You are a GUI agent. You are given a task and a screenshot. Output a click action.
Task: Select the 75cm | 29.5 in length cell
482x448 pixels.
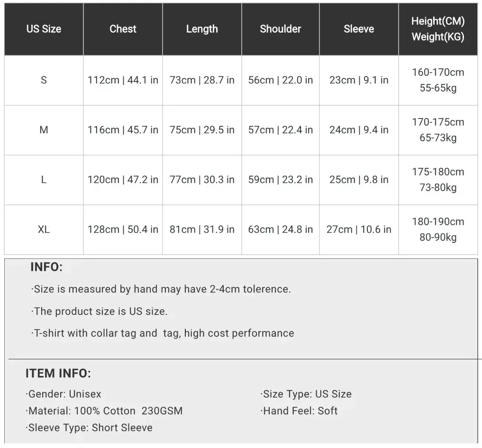click(x=202, y=130)
